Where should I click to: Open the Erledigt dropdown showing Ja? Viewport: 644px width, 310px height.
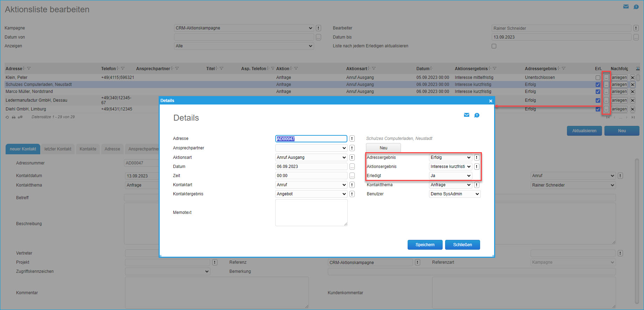pos(450,176)
